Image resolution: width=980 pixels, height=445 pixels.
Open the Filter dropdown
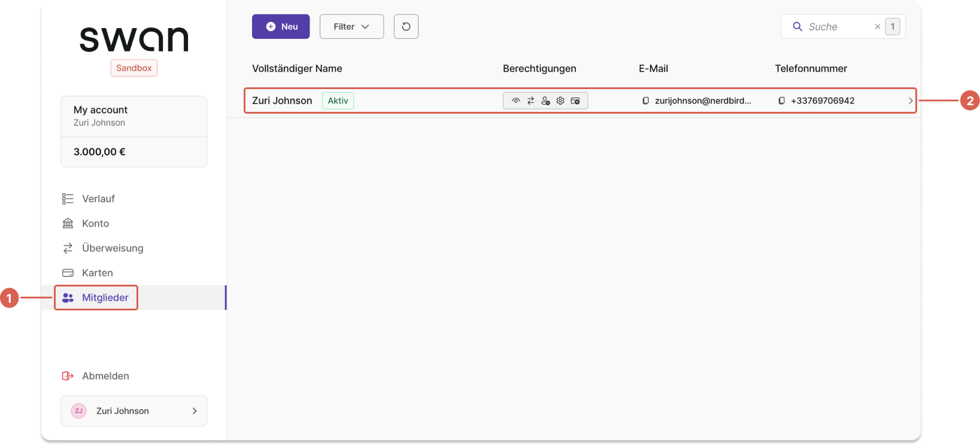click(x=351, y=26)
